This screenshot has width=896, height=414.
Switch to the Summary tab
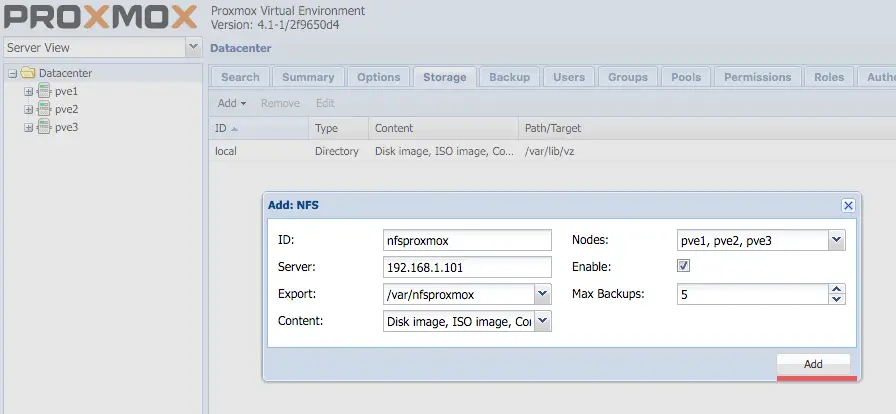[308, 77]
